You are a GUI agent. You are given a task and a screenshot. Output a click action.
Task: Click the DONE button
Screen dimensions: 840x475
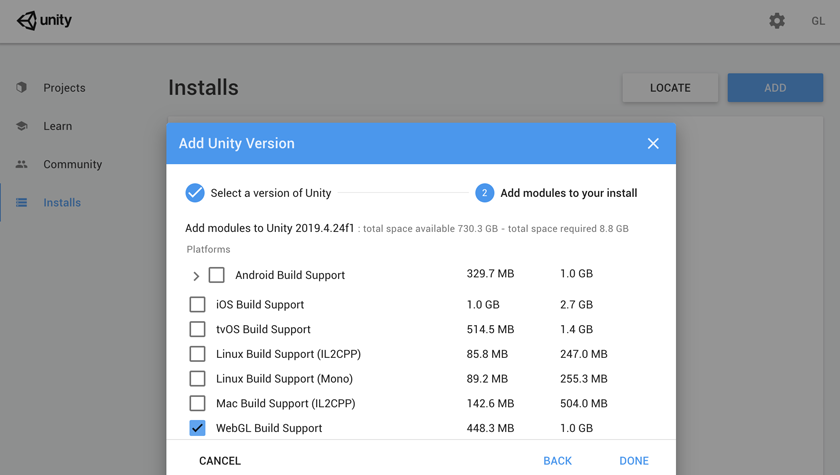coord(634,461)
